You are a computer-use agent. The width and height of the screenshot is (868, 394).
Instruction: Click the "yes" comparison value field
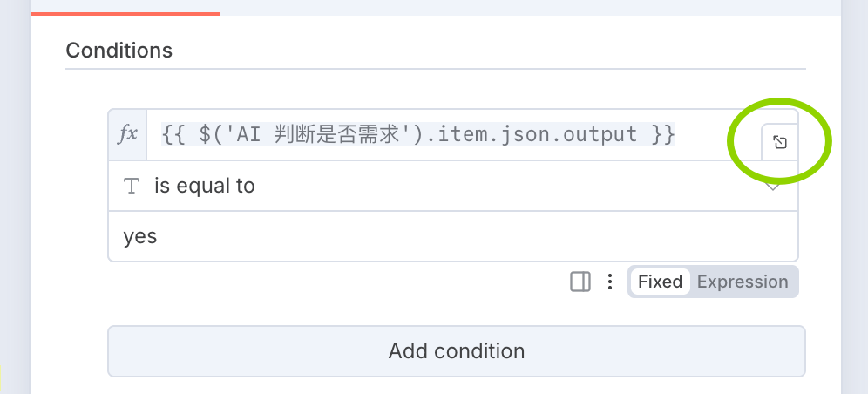141,236
